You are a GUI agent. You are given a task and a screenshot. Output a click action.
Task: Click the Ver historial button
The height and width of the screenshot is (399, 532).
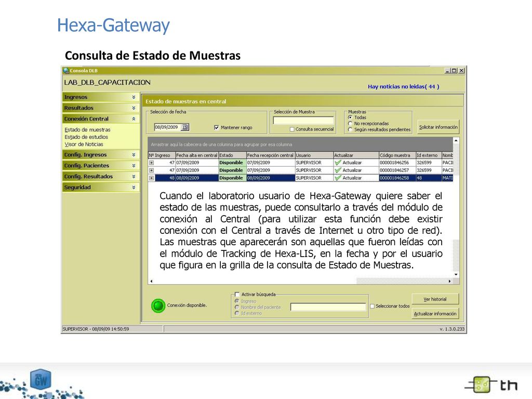pos(435,299)
